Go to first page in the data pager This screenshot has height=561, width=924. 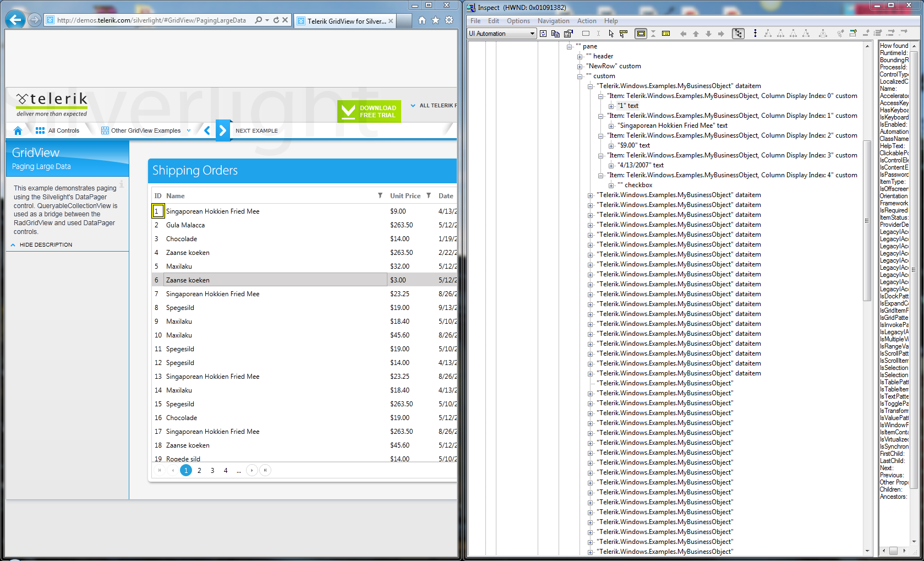tap(160, 470)
